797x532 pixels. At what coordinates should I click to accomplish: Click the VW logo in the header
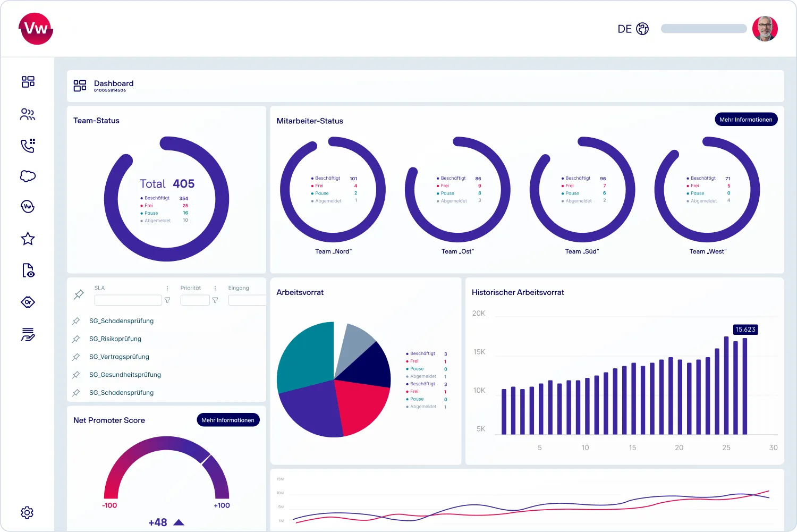(36, 29)
